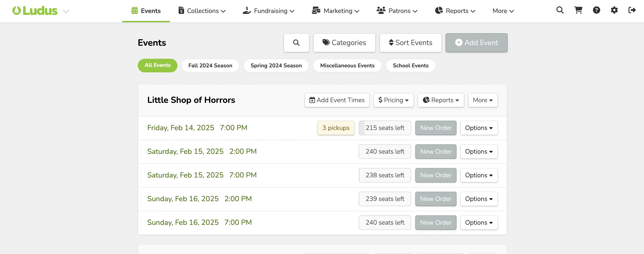
Task: Open the help question mark icon
Action: (596, 10)
